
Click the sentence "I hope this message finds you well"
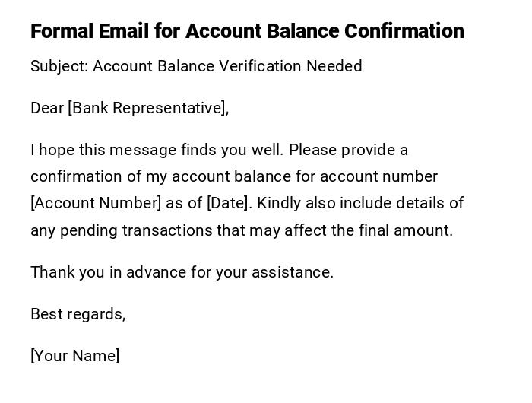157,150
